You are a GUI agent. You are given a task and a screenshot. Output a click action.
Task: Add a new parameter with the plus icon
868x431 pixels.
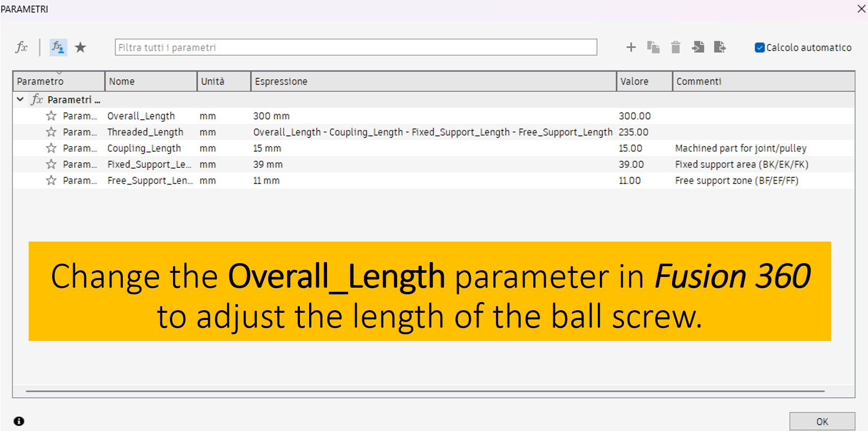(631, 47)
